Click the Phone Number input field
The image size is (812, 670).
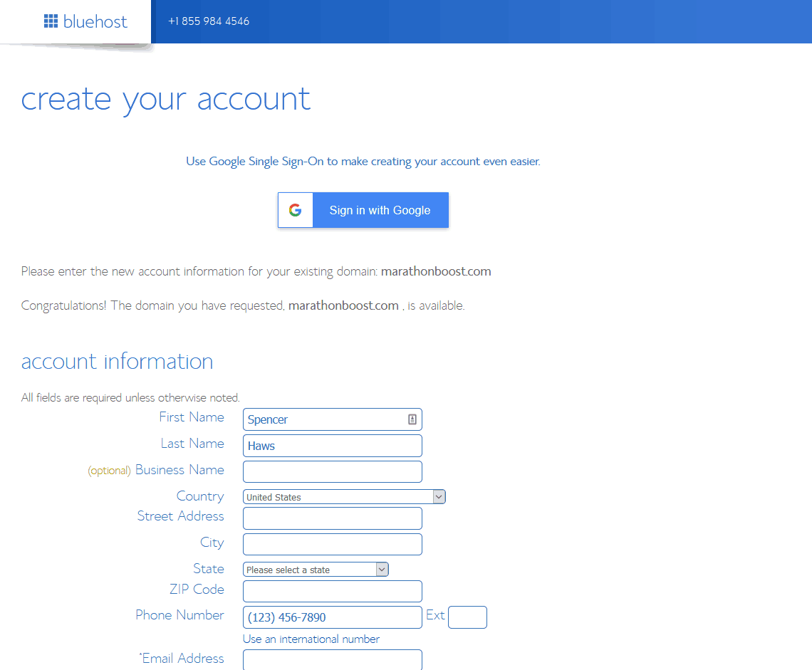coord(333,617)
